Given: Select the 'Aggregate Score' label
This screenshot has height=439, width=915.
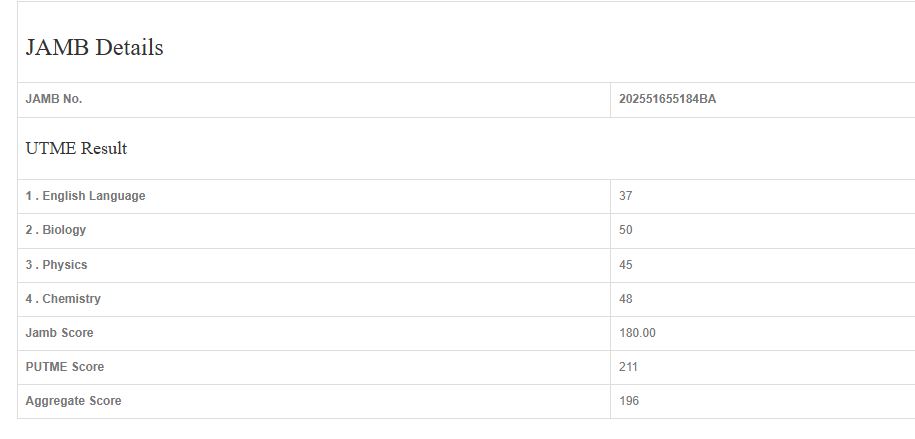Looking at the screenshot, I should pos(73,401).
